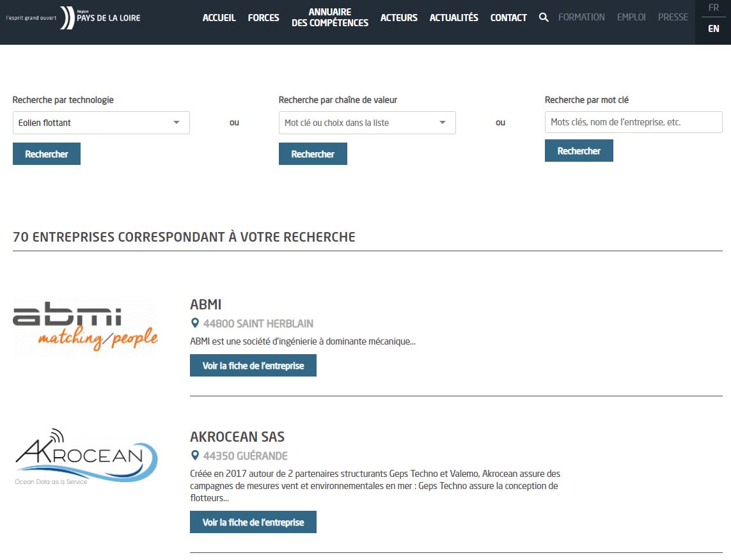
Task: Click Voir la fiche de l'entreprise for ABMI
Action: pos(253,365)
